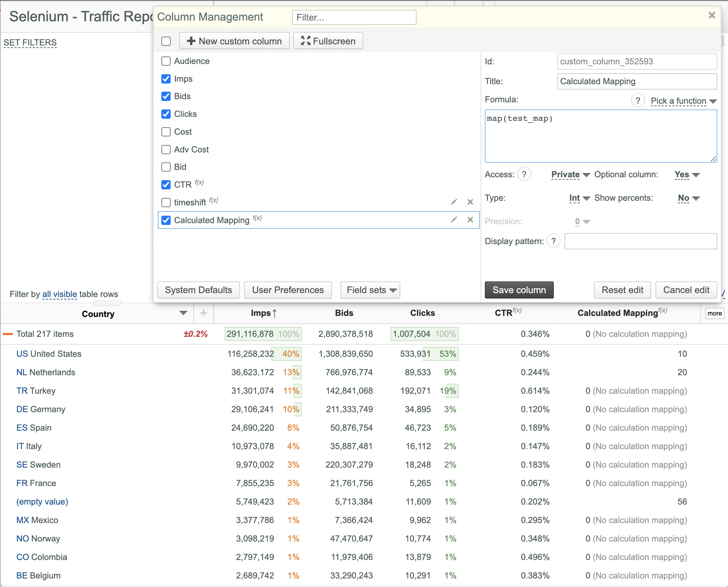728x587 pixels.
Task: Expand the Field sets dropdown
Action: point(370,290)
